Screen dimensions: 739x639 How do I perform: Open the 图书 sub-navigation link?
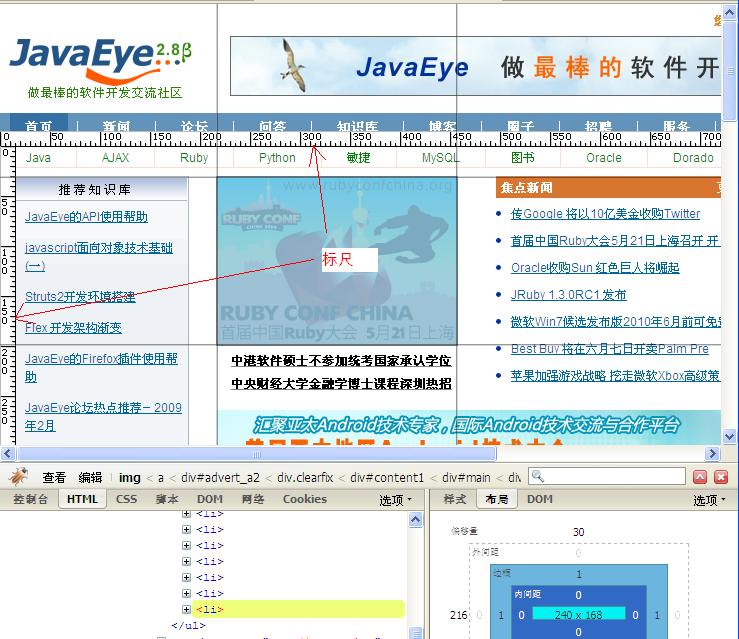(523, 158)
